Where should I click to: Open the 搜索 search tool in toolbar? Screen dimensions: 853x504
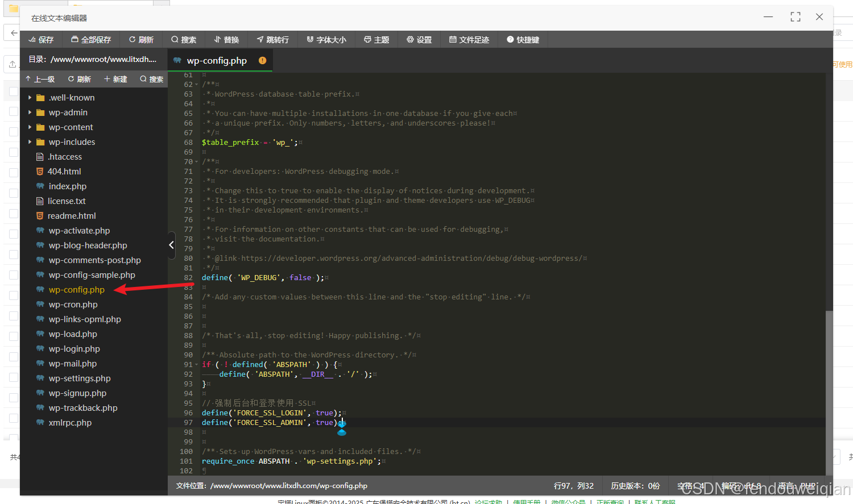pos(184,40)
